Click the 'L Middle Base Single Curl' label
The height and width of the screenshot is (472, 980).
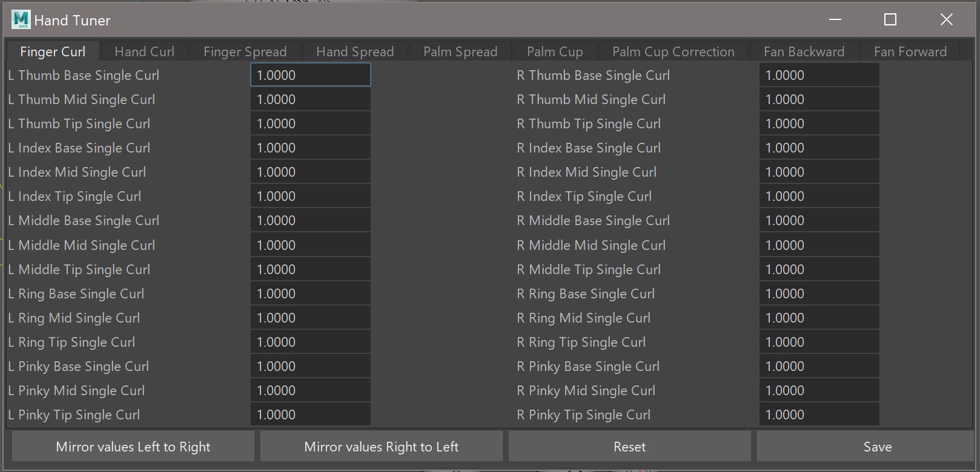84,221
